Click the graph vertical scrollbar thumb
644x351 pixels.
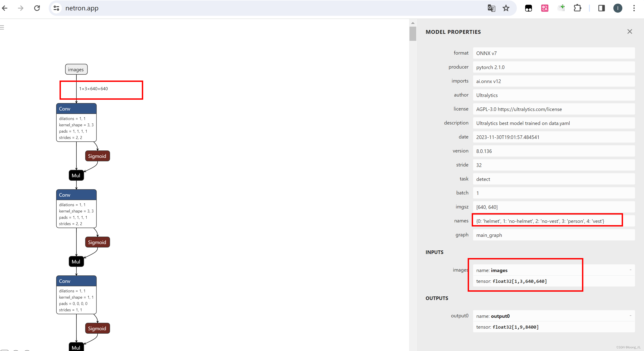click(412, 34)
